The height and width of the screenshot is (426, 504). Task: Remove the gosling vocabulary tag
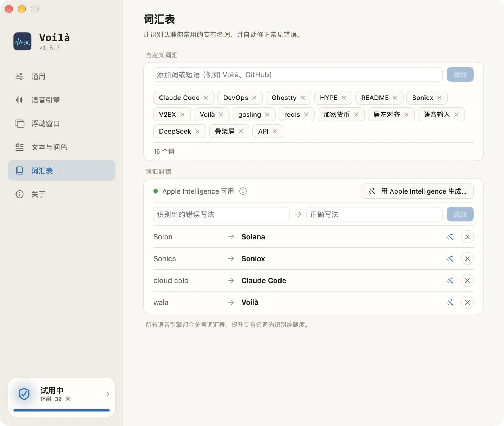(x=267, y=115)
